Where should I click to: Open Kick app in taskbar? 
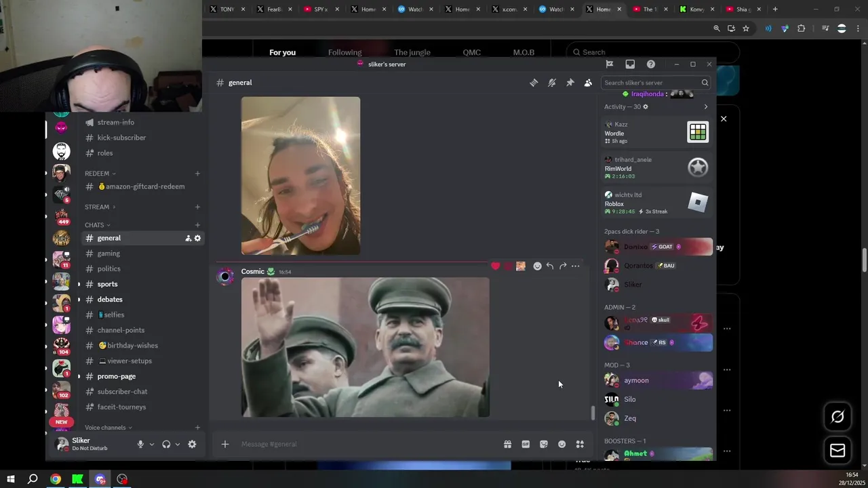tap(77, 479)
